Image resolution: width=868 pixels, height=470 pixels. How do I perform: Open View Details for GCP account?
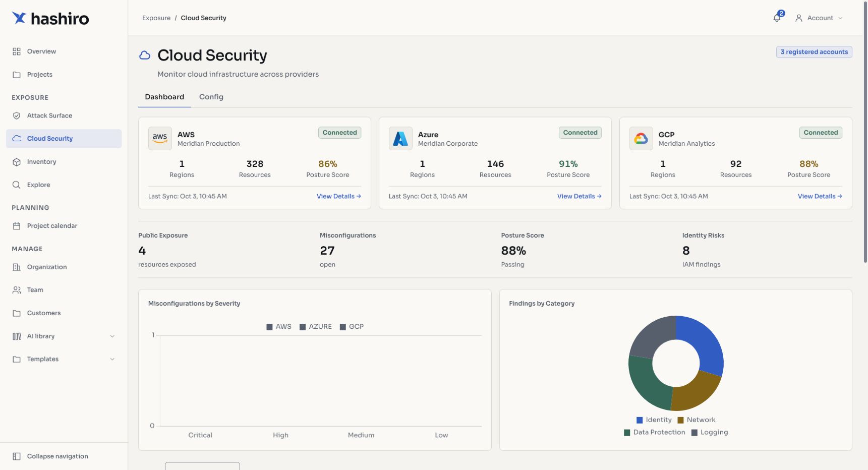(x=820, y=197)
